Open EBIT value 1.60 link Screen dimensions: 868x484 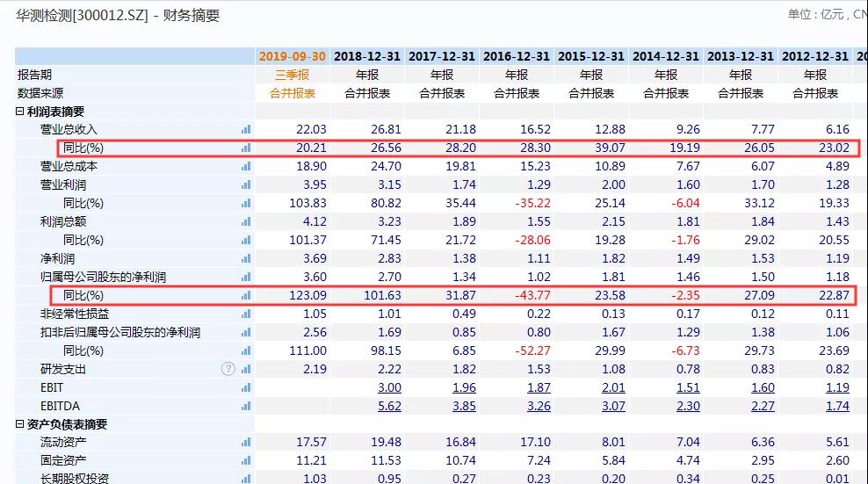[763, 387]
